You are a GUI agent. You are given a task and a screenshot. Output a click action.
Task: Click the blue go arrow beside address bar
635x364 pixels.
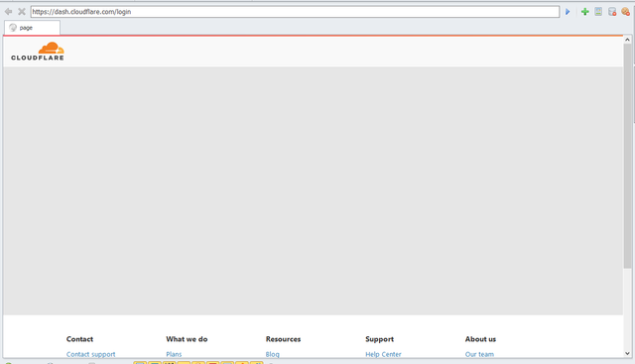[x=568, y=12]
